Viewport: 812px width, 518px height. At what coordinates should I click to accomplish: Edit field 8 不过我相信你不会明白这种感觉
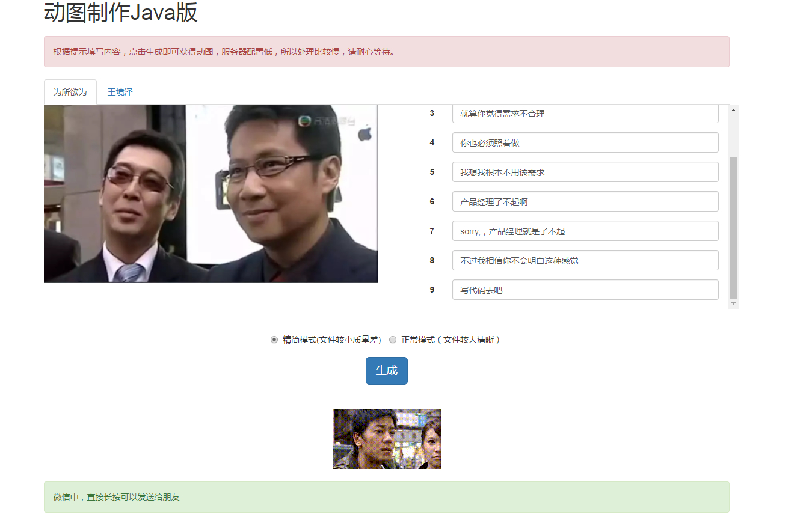[x=585, y=261]
